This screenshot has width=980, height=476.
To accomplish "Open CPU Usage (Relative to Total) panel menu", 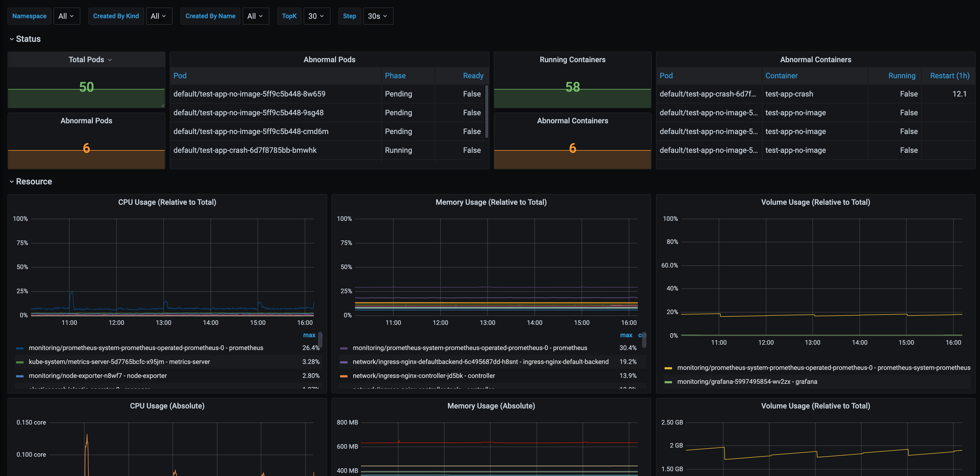I will 167,202.
